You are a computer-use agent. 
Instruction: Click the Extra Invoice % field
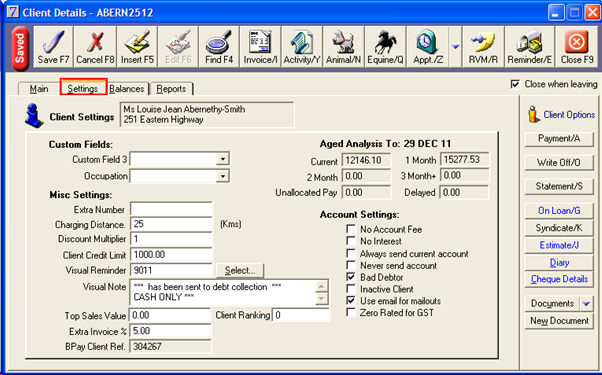point(170,331)
